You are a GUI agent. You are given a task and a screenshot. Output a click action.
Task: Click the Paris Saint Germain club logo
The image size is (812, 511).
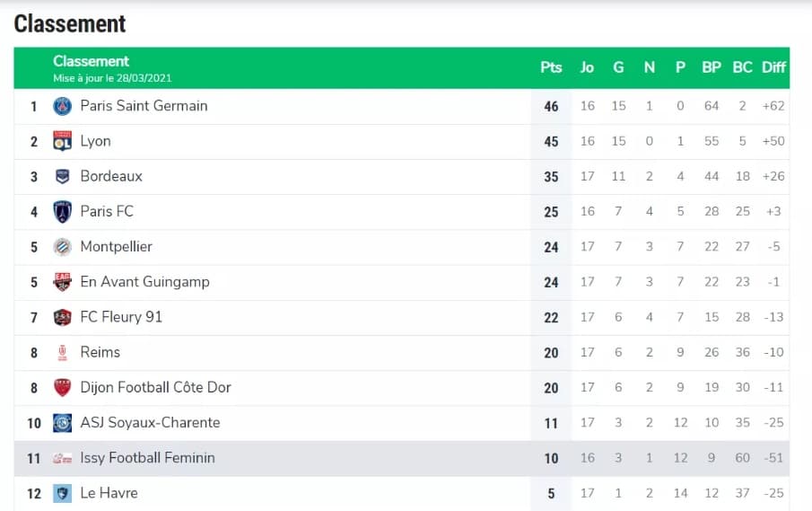point(62,106)
